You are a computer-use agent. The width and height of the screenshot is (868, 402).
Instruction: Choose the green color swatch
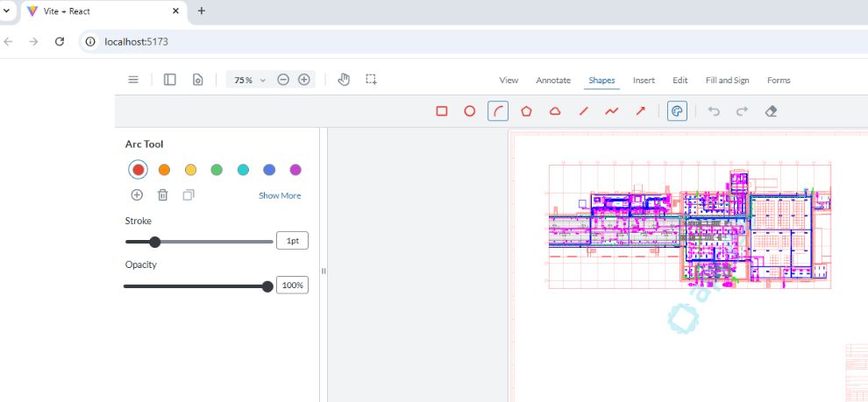coord(217,170)
